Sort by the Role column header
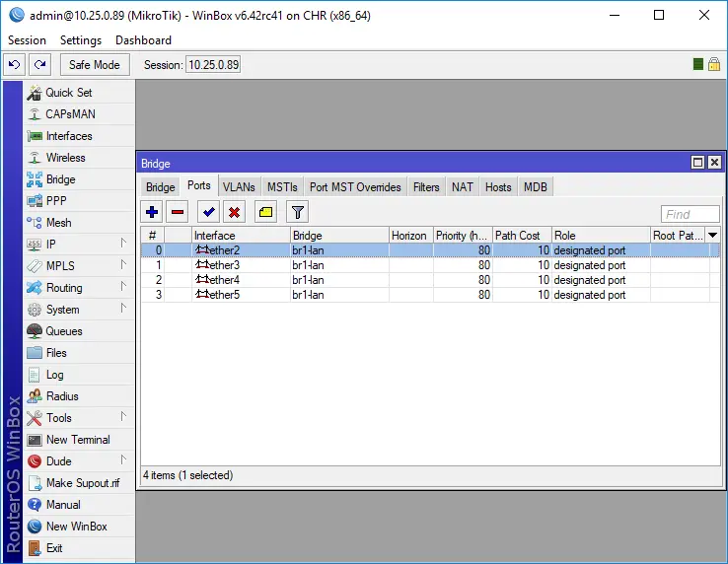Image resolution: width=728 pixels, height=564 pixels. tap(601, 236)
